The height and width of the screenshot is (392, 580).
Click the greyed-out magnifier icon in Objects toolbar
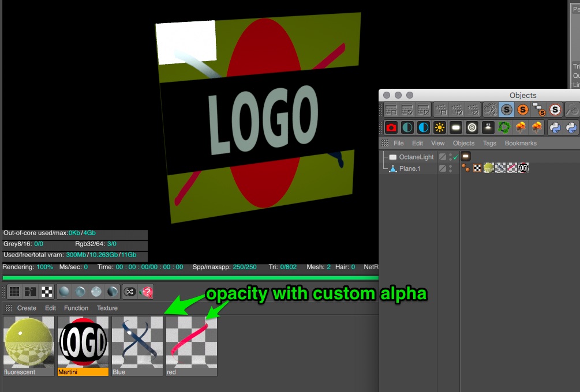pyautogui.click(x=573, y=110)
